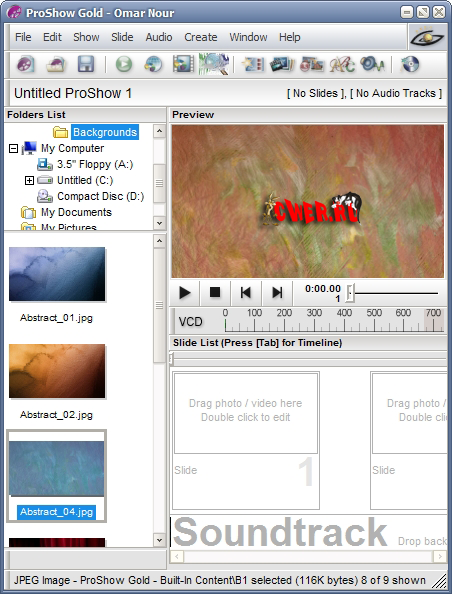Play the preview
The width and height of the screenshot is (452, 594).
[185, 292]
